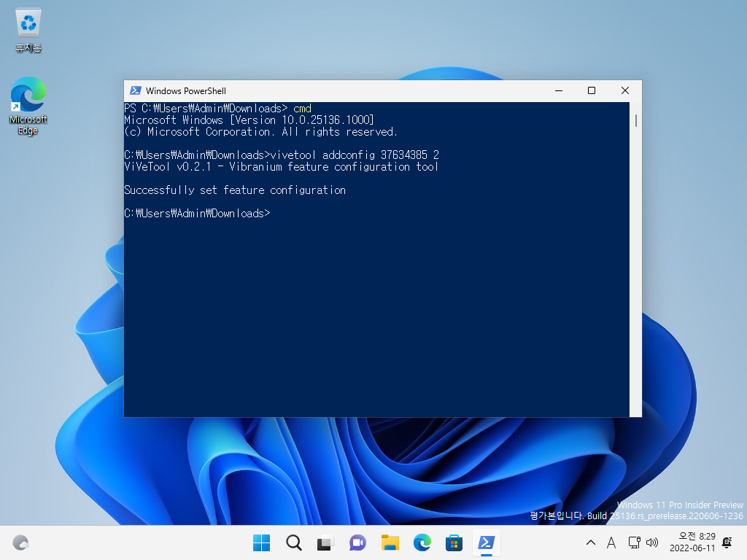Expand hidden system tray icons
The width and height of the screenshot is (747, 560).
click(x=590, y=542)
